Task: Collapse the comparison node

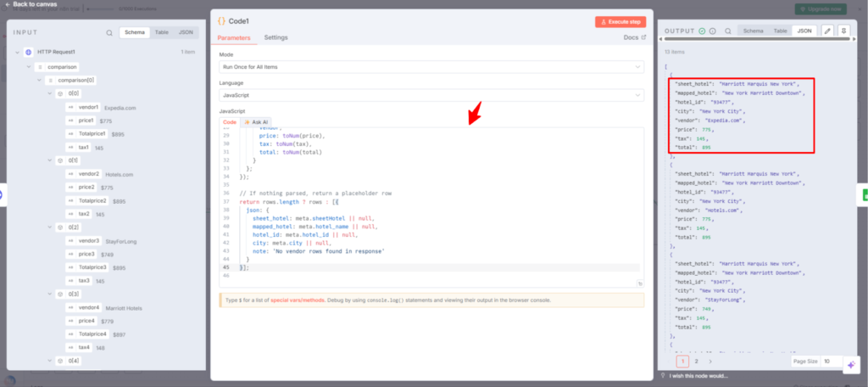Action: (28, 66)
